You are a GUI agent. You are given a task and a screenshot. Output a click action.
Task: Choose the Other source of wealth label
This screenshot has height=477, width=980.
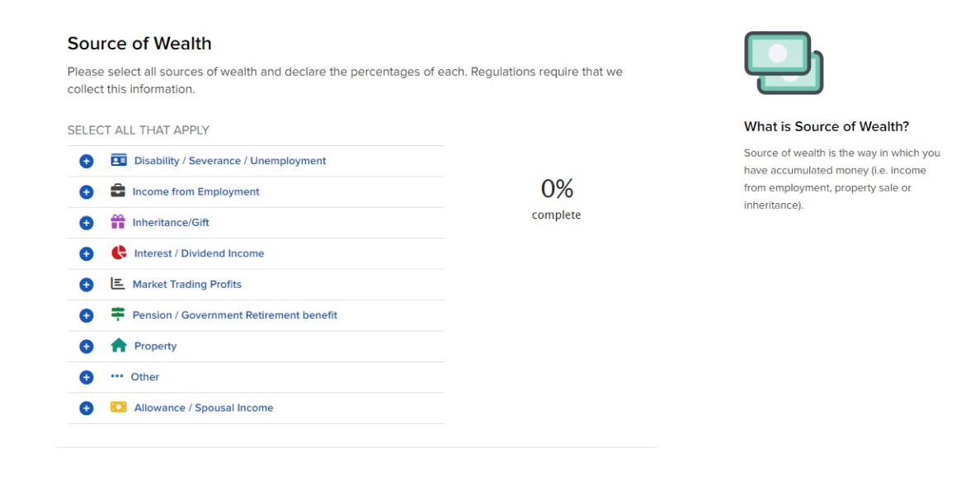pos(145,377)
